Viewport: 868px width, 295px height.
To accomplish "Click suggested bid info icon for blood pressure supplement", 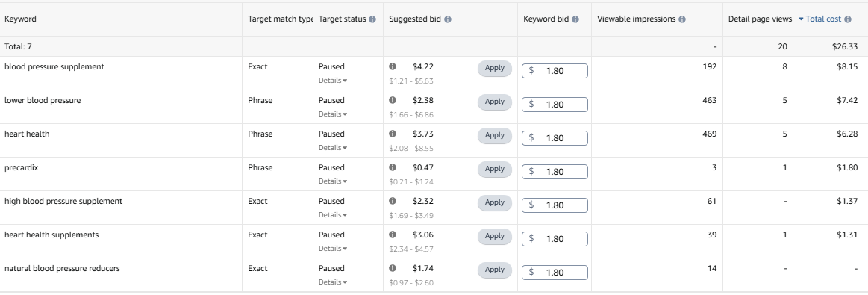I will [x=393, y=66].
